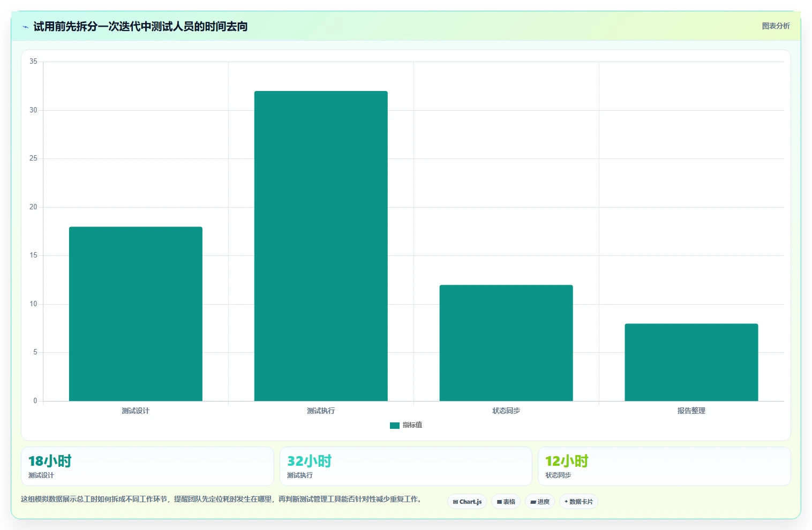Click the 测试执行 caption in the second card
The image size is (812, 530).
click(x=300, y=475)
